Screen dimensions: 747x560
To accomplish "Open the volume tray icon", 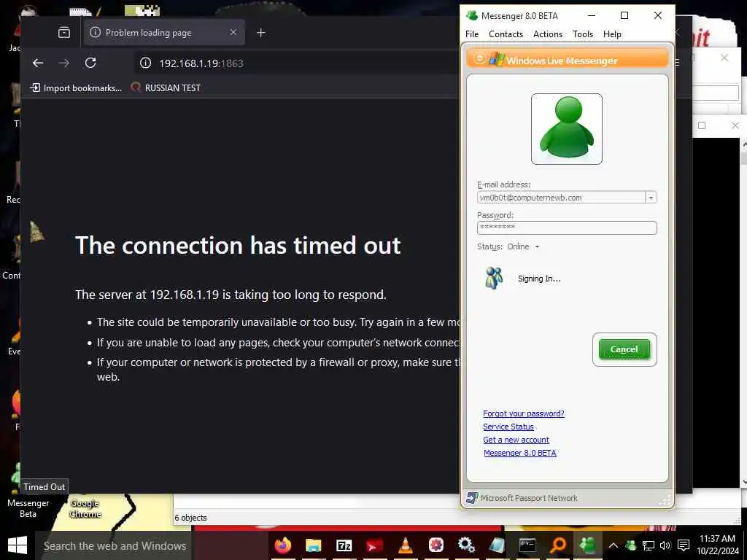I will tap(665, 545).
